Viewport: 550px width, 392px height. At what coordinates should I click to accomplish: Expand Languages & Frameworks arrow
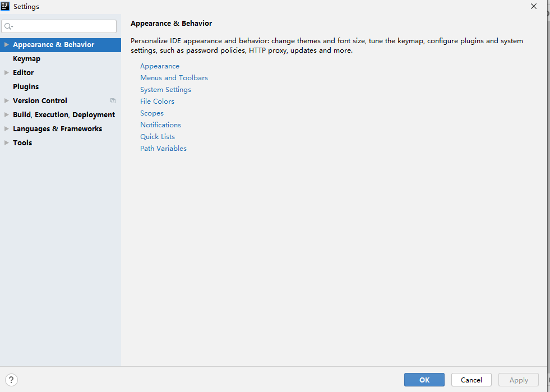tap(6, 129)
